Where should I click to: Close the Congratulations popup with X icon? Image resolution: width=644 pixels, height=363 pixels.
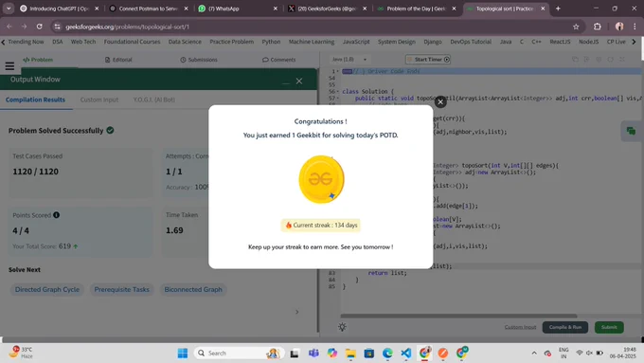point(440,101)
